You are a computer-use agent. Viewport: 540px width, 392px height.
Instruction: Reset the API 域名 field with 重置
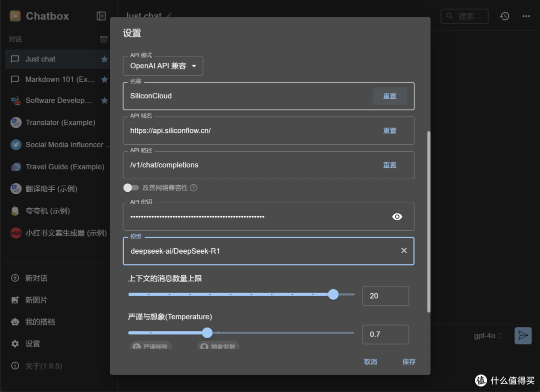click(x=390, y=131)
